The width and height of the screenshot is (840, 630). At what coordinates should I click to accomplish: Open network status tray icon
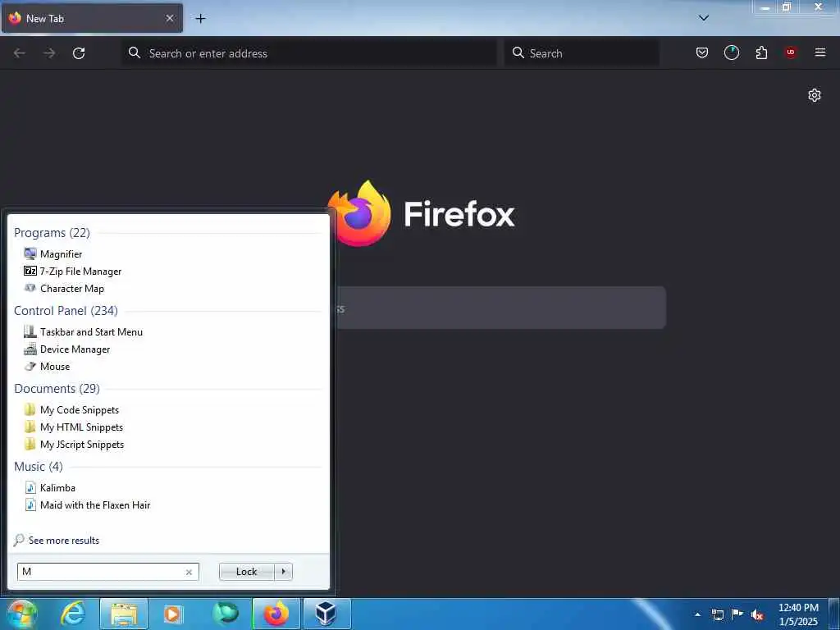717,614
